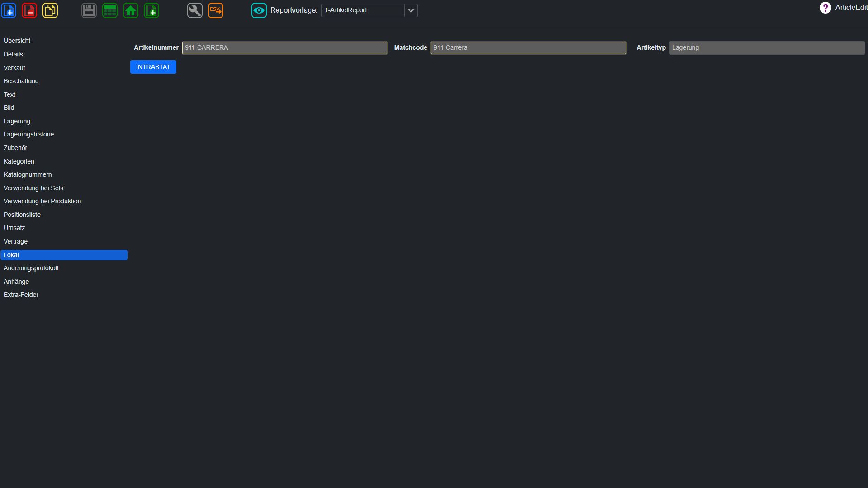This screenshot has height=488, width=868.
Task: Select the Zubehör sidebar entry
Action: [x=64, y=148]
